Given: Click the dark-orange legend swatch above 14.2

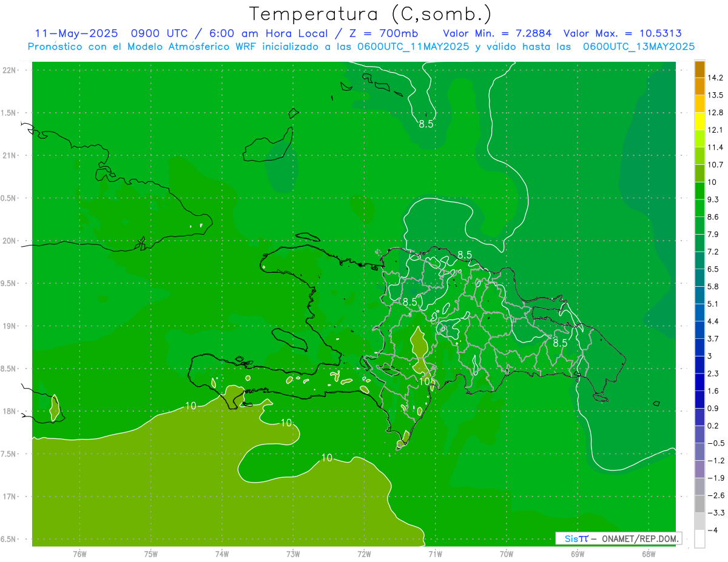Looking at the screenshot, I should pos(699,69).
